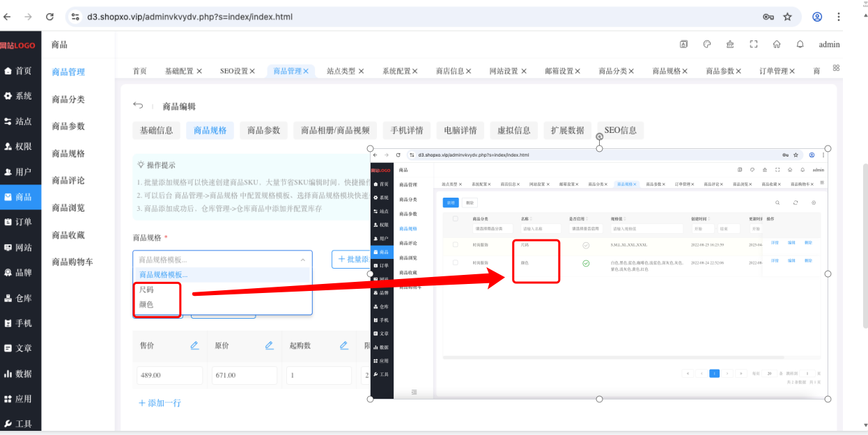Choose 颜色 option in dropdown list
This screenshot has height=435, width=868.
pyautogui.click(x=146, y=305)
